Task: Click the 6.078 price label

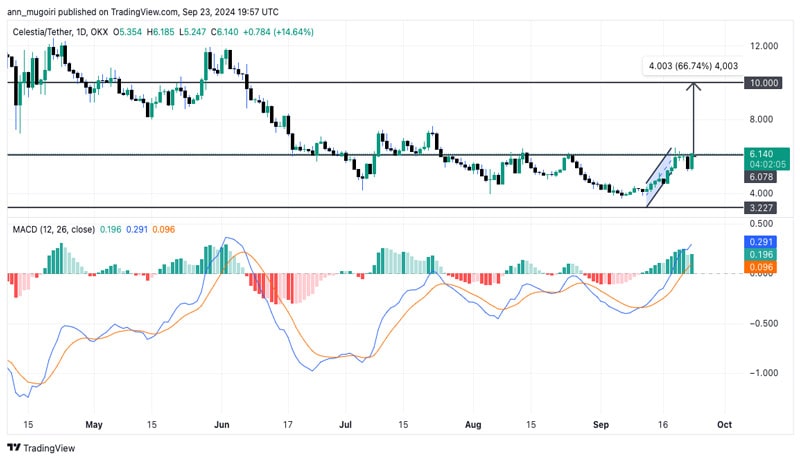Action: tap(761, 177)
